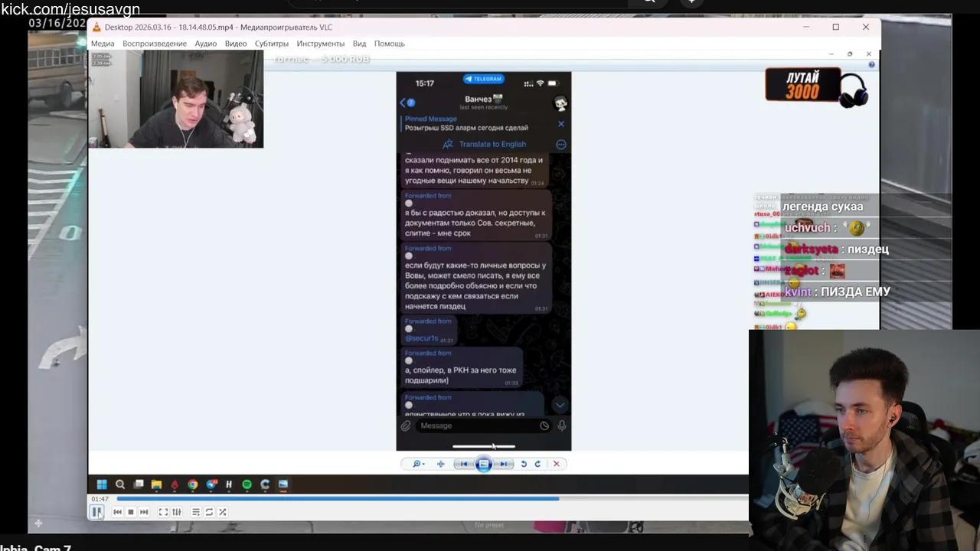Toggle loop mode in VLC

(x=209, y=512)
